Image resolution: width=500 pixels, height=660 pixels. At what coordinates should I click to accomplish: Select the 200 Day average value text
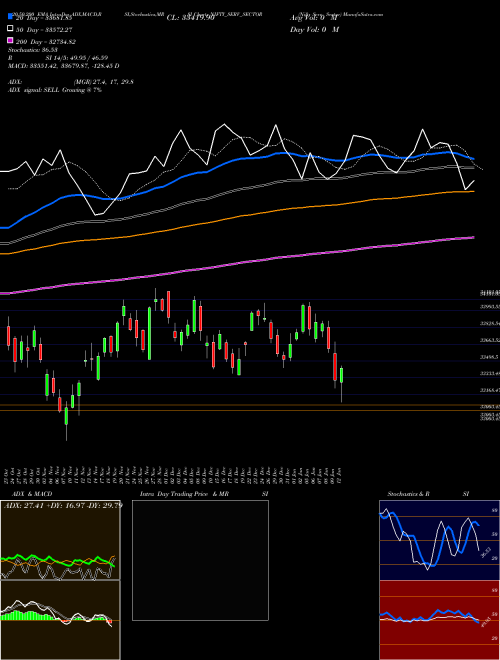point(46,42)
